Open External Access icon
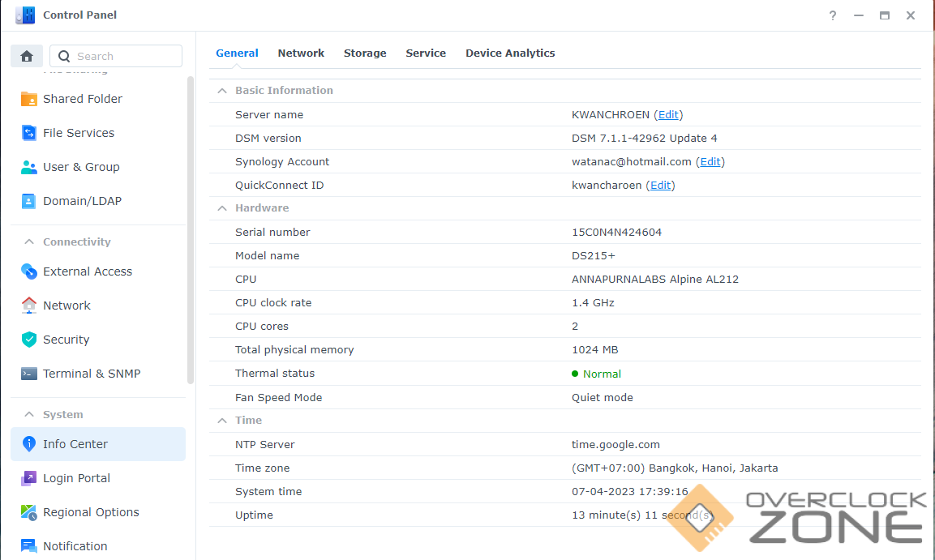Screen dimensions: 935x560 [29, 271]
